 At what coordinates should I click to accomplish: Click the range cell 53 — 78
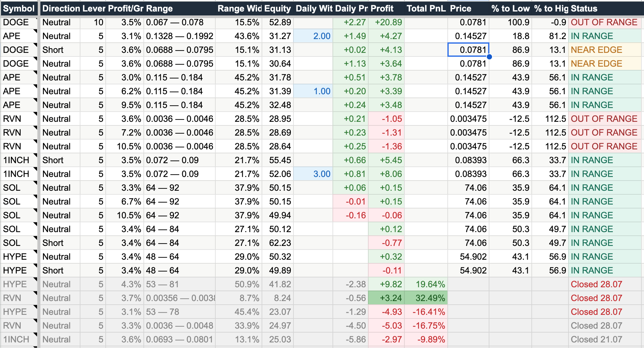point(180,312)
